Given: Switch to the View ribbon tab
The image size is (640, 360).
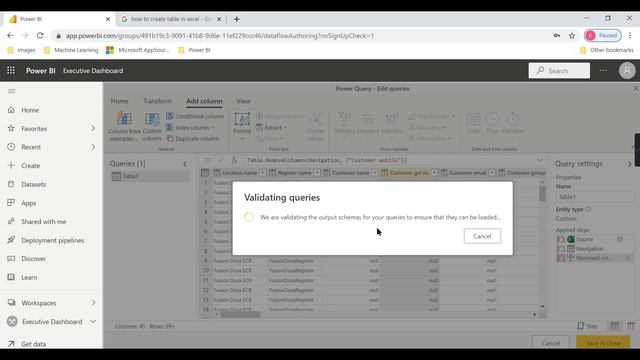Looking at the screenshot, I should click(243, 101).
